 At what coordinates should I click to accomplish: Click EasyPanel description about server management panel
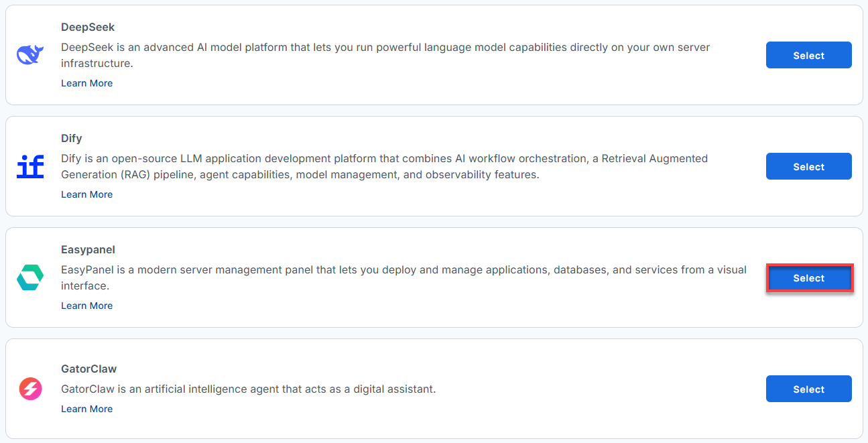(404, 278)
